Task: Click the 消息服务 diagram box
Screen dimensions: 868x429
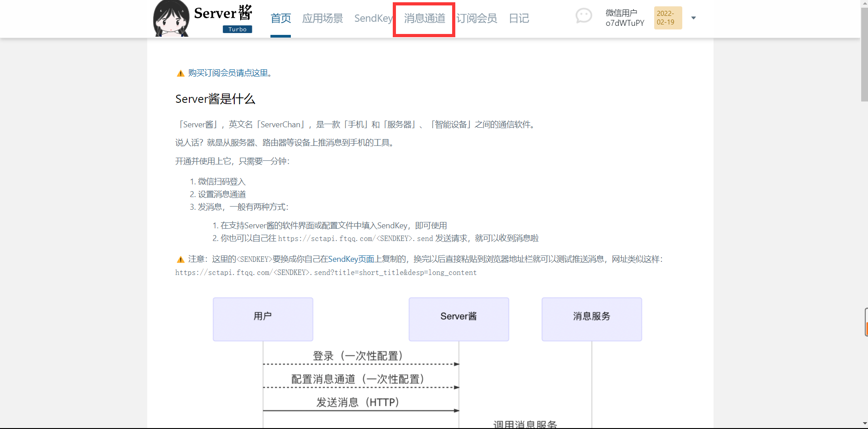Action: pyautogui.click(x=592, y=319)
